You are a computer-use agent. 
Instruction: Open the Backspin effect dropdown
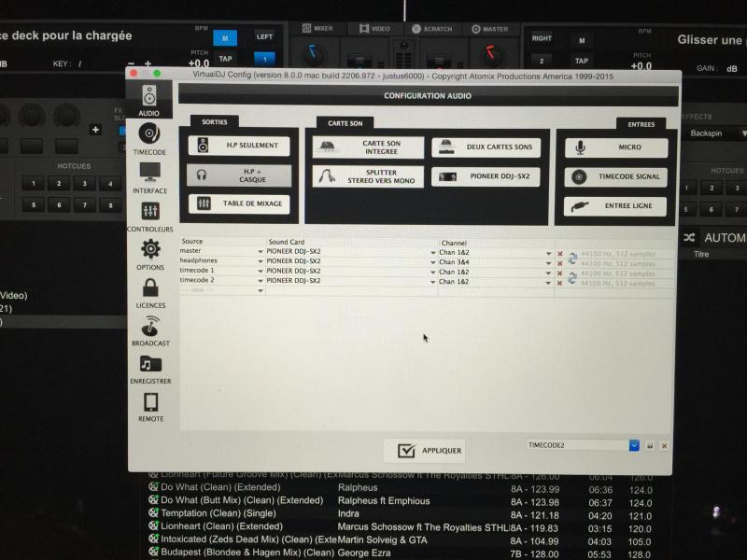pyautogui.click(x=741, y=133)
